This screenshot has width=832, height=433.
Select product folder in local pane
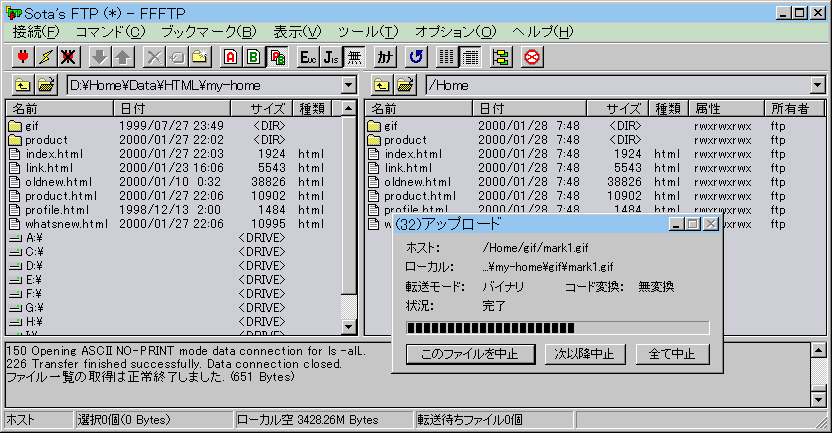tap(38, 140)
